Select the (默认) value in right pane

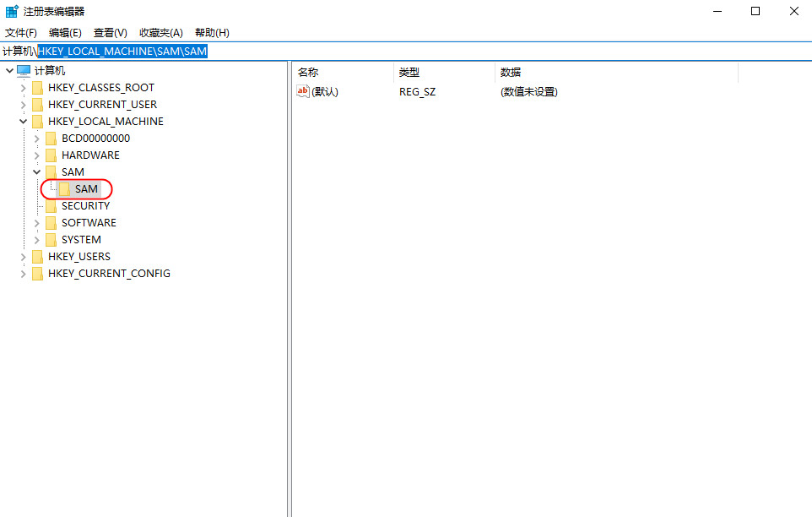(327, 91)
